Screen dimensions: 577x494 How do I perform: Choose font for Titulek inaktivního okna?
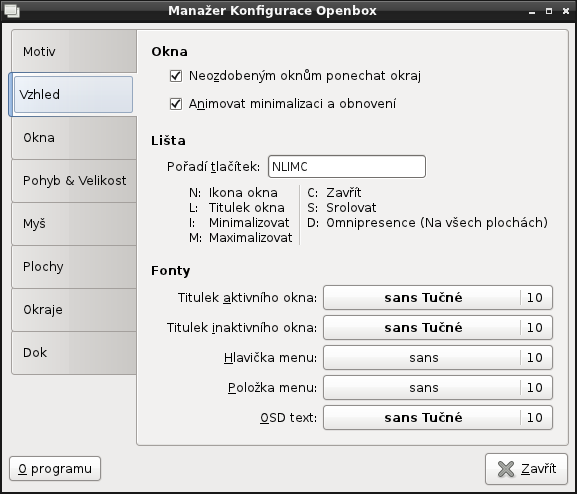[x=438, y=328]
